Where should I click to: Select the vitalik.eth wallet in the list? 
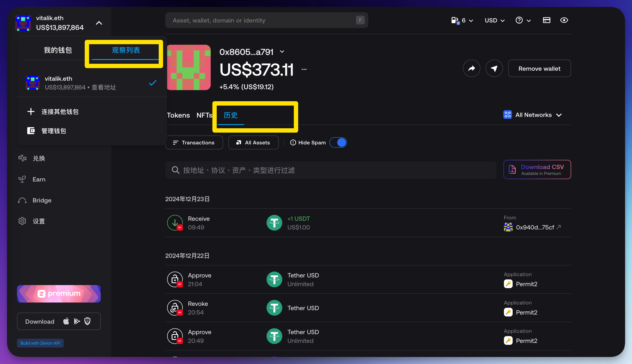(91, 83)
